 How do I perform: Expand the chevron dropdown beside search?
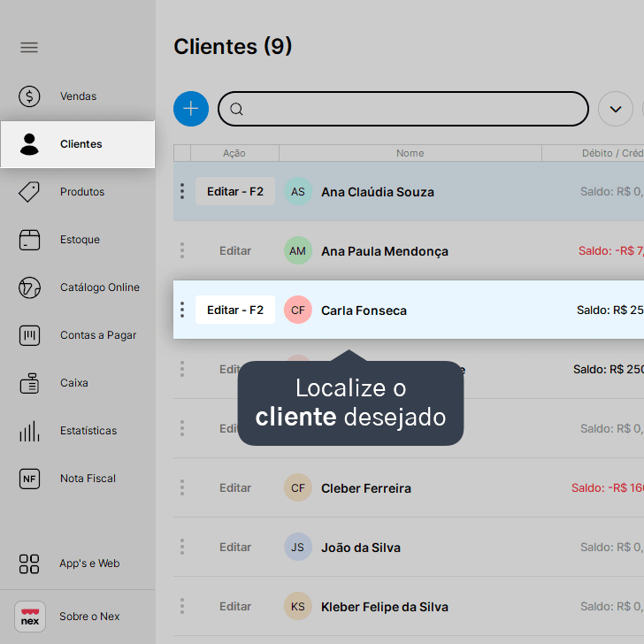tap(616, 109)
